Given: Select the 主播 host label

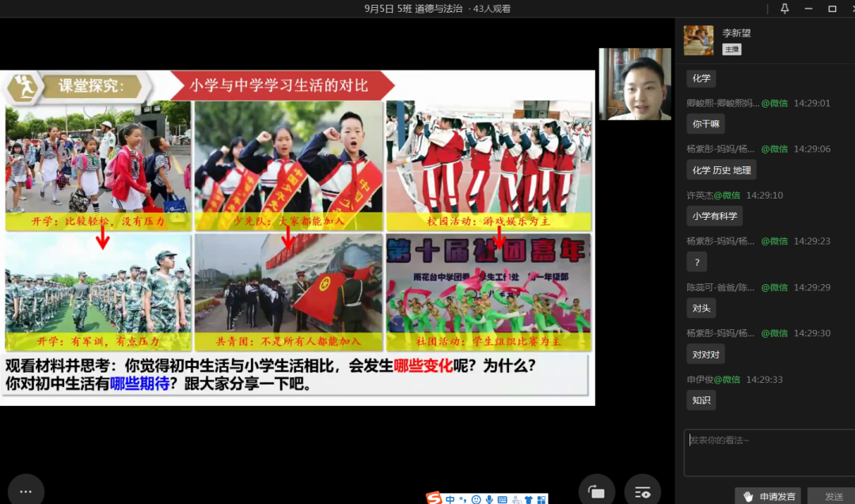Looking at the screenshot, I should [x=731, y=48].
